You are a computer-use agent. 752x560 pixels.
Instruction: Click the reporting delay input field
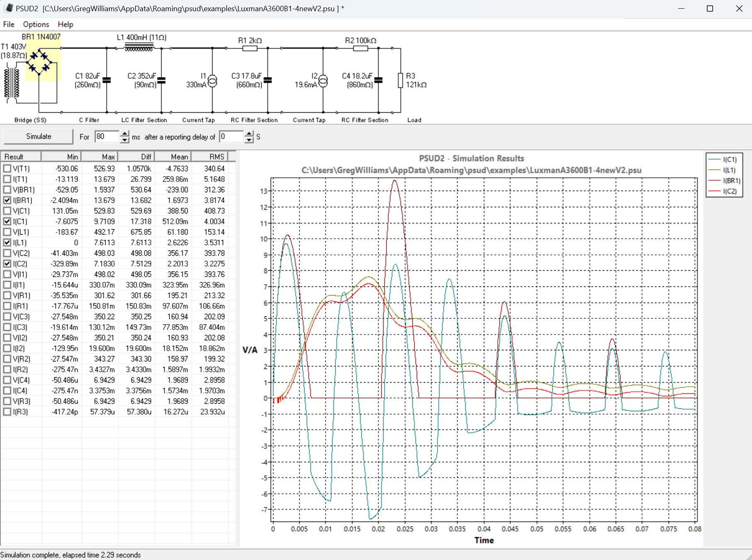point(231,137)
